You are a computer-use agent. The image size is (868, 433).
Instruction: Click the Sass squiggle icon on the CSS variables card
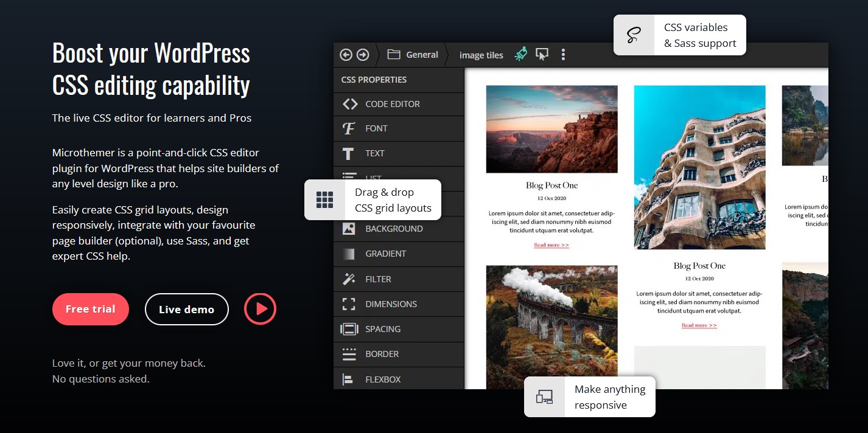[x=634, y=35]
